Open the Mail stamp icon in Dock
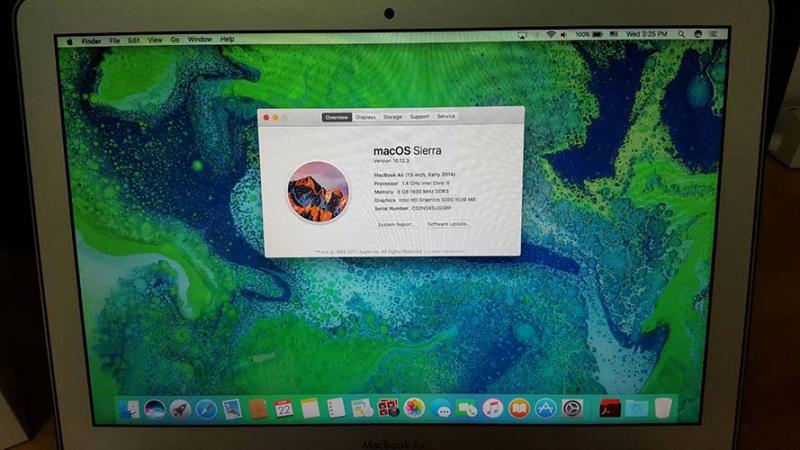 [232, 409]
